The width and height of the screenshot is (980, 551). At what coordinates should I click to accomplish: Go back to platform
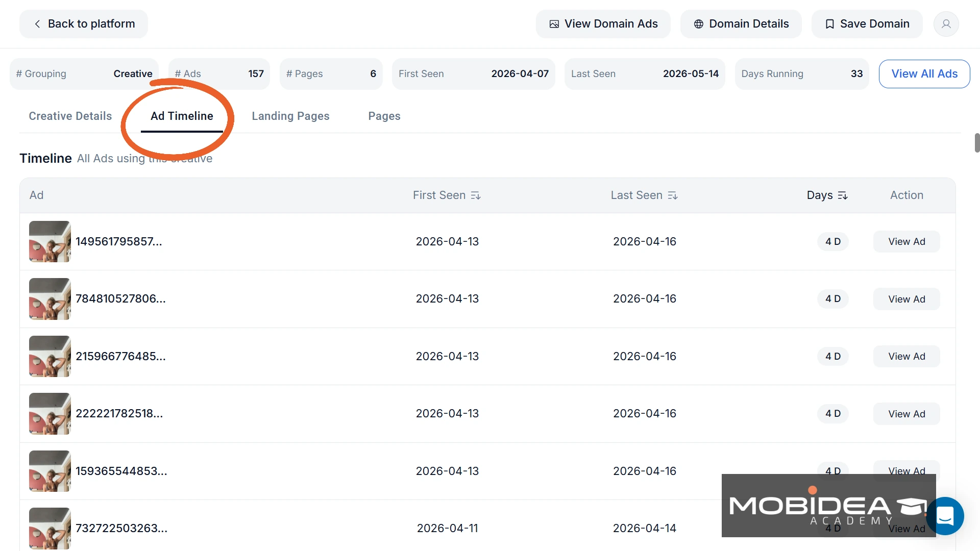coord(84,24)
